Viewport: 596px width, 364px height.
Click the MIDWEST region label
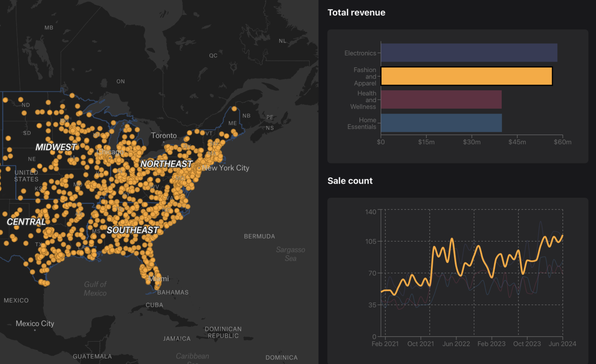(x=56, y=147)
